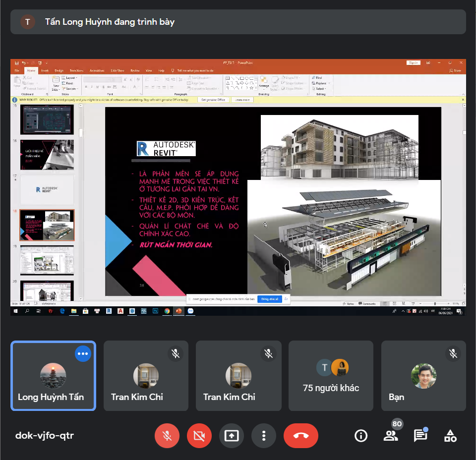
Task: Click the Dừng chia sẻ stop sharing button
Action: pos(270,299)
